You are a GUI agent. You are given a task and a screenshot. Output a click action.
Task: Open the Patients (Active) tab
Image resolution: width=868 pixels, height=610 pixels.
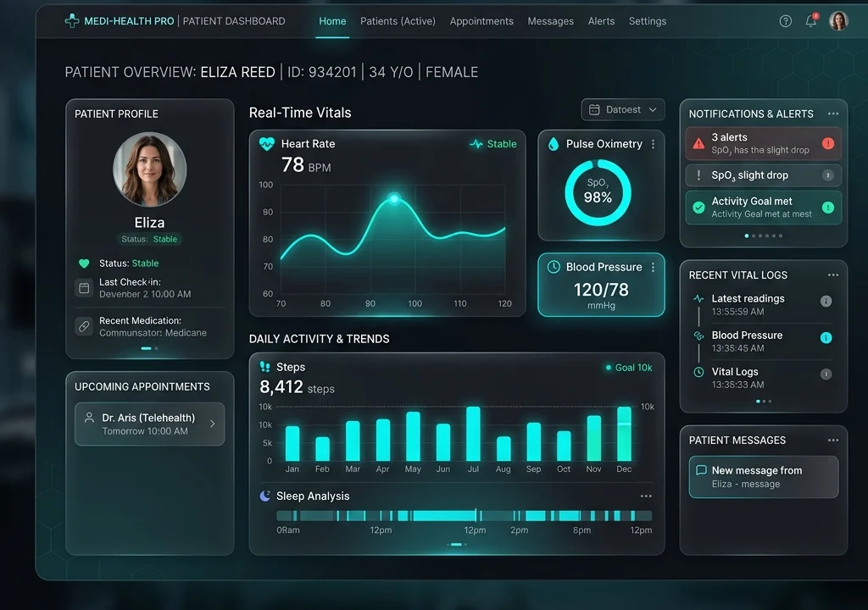coord(398,21)
